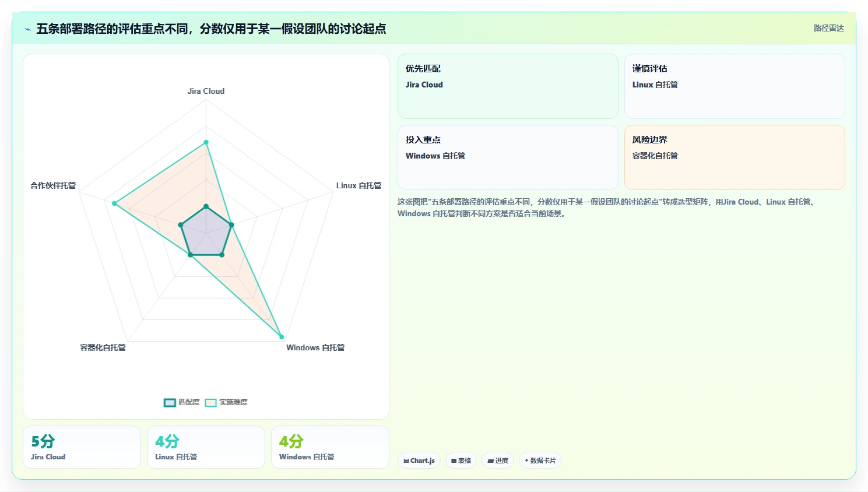Click the 路径雷达 tag in header
Image resolution: width=868 pixels, height=492 pixels.
click(828, 28)
